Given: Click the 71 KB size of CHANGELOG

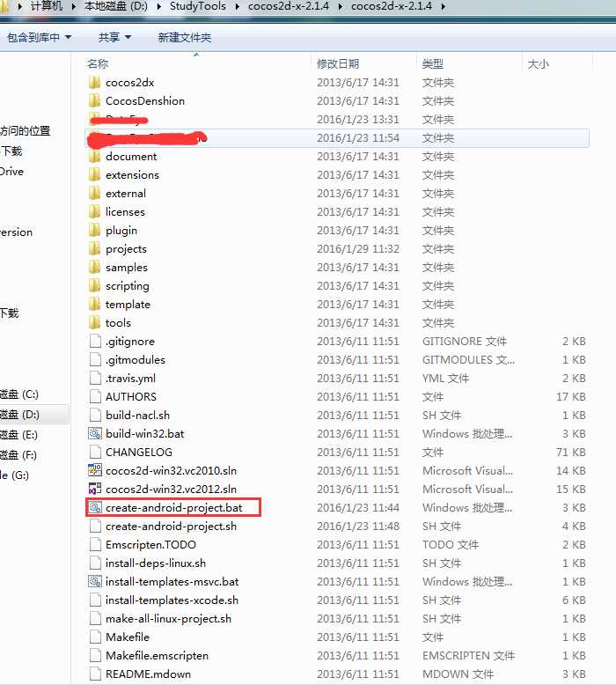Looking at the screenshot, I should (571, 453).
